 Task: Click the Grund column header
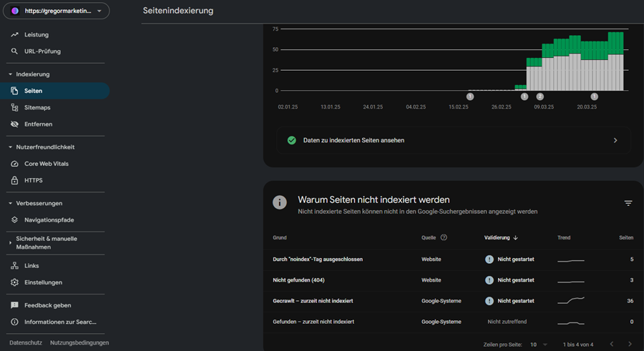[280, 238]
